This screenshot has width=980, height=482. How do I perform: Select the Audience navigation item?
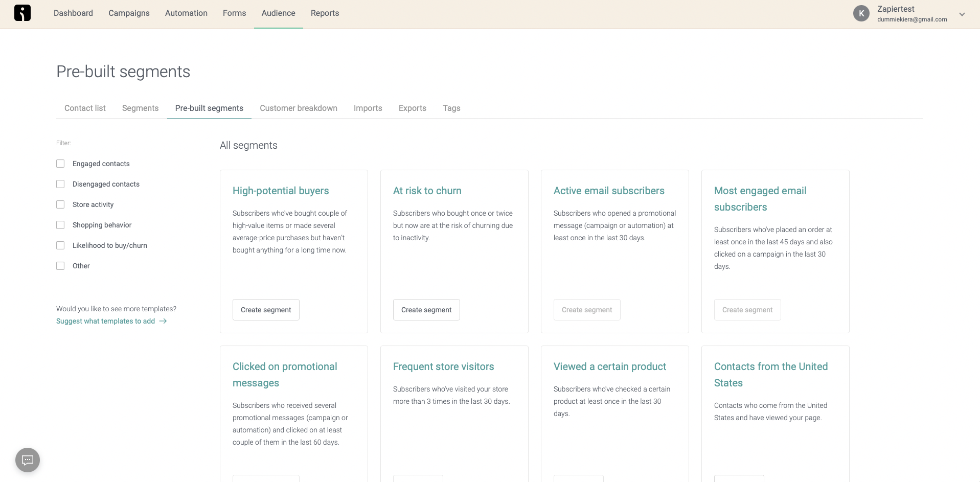click(x=278, y=13)
